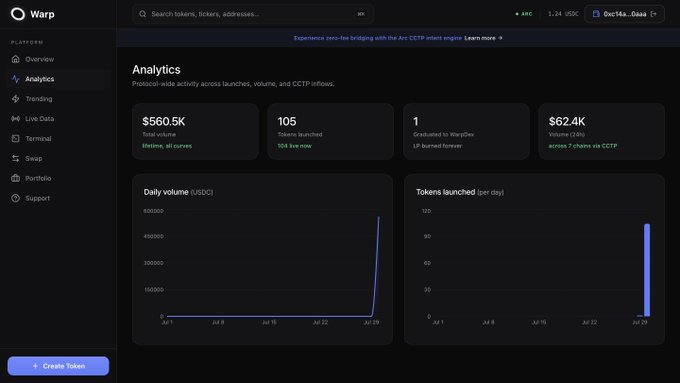Click the $62.4K 24h volume value
This screenshot has width=680, height=383.
pyautogui.click(x=567, y=121)
